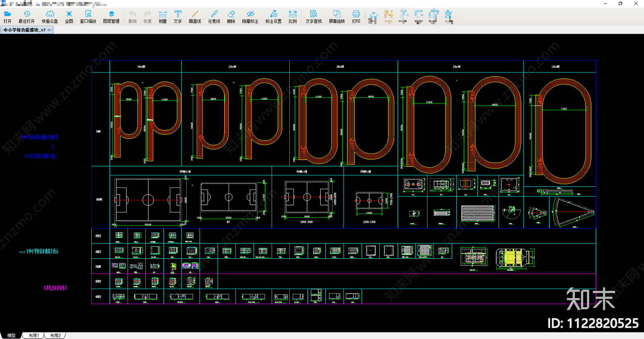Click the largest football pitch drawing
Image resolution: width=644 pixels, height=339 pixels.
(x=148, y=200)
